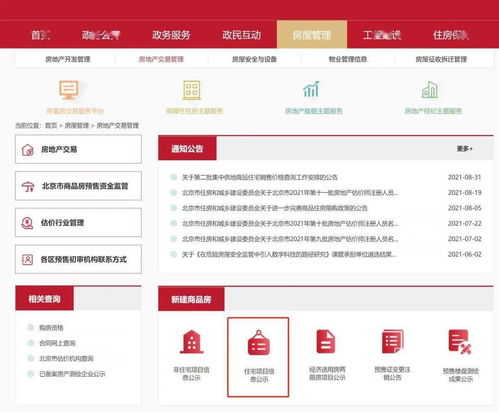Open the 存量房交易服务平台 monitor icon
This screenshot has height=412, width=499.
69,90
